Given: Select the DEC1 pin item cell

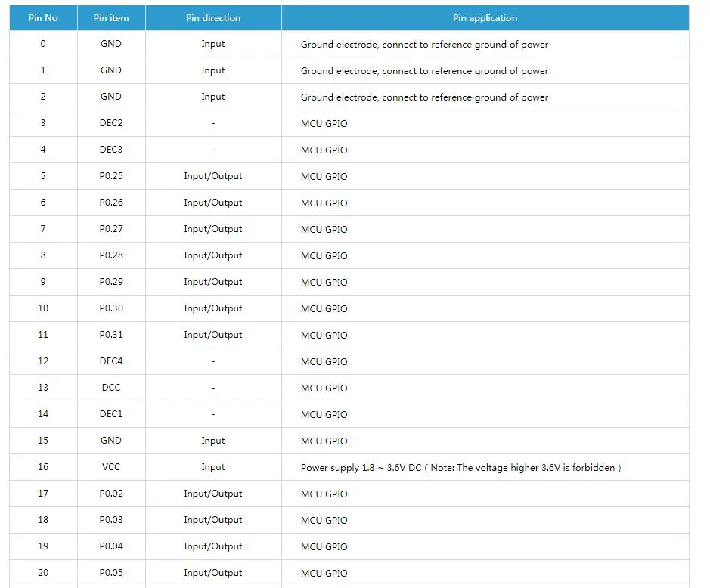Looking at the screenshot, I should pyautogui.click(x=111, y=413).
